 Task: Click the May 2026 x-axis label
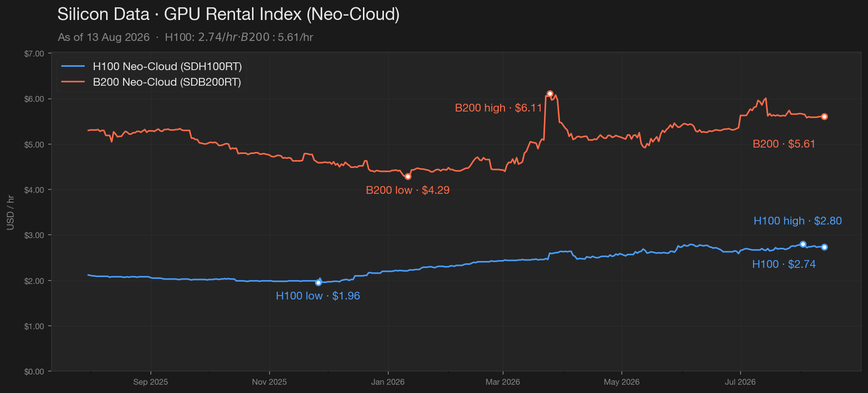point(621,382)
